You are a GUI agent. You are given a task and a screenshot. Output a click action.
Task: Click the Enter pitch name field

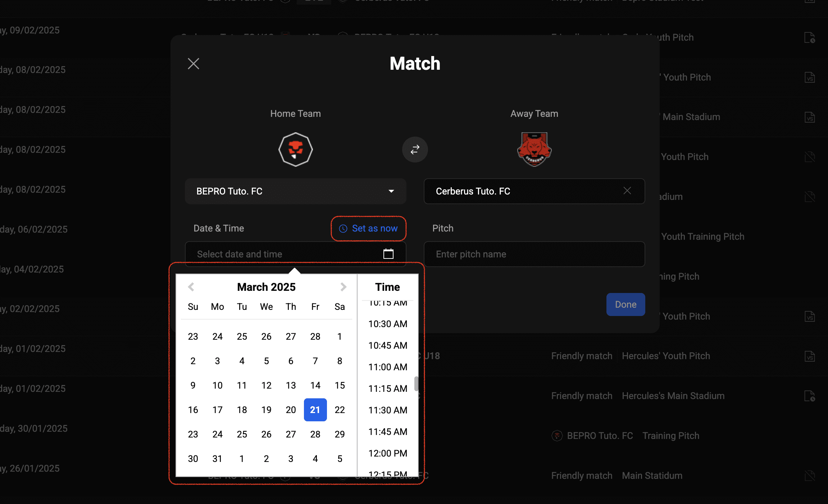click(534, 254)
